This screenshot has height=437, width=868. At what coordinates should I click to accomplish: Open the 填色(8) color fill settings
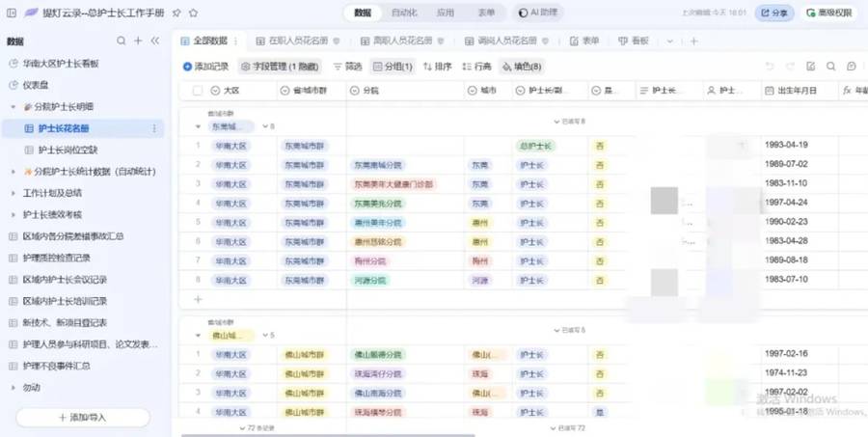(522, 67)
